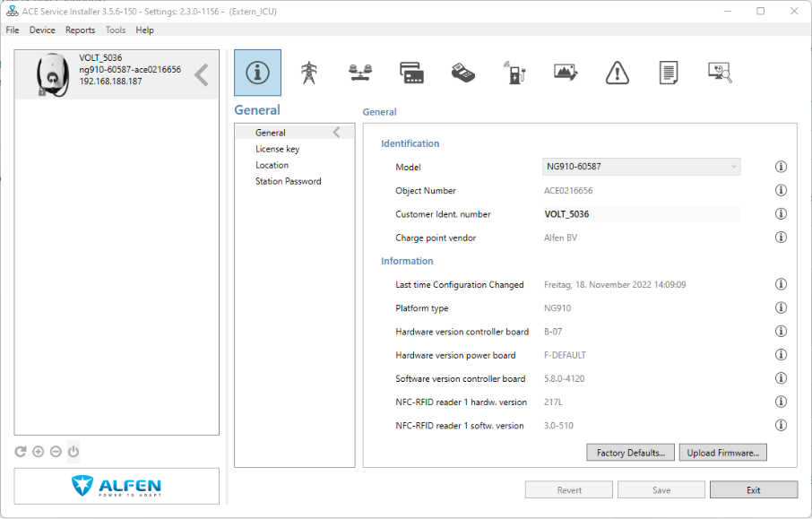
Task: Open the Reports menu
Action: [x=81, y=30]
